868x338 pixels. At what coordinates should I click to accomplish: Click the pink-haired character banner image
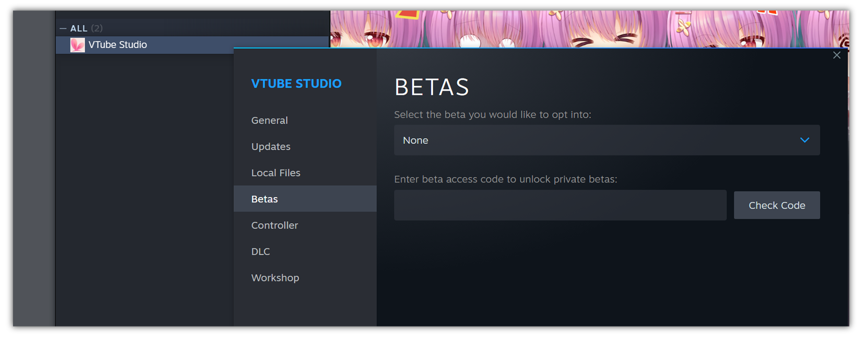pos(589,29)
